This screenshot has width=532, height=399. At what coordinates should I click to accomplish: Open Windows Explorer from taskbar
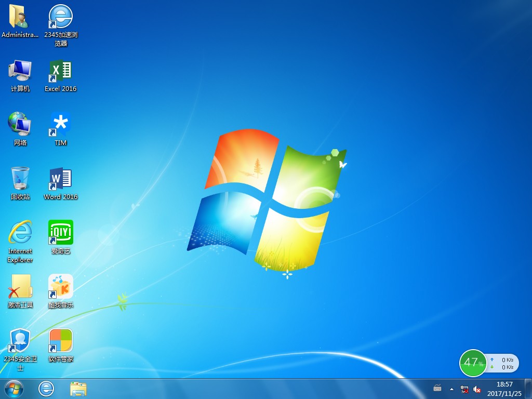tap(78, 389)
